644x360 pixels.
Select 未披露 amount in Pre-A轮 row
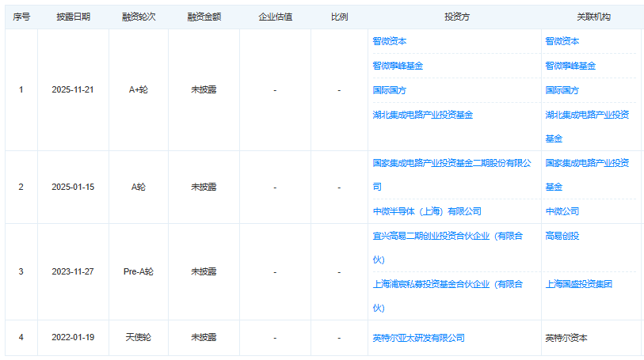[204, 271]
